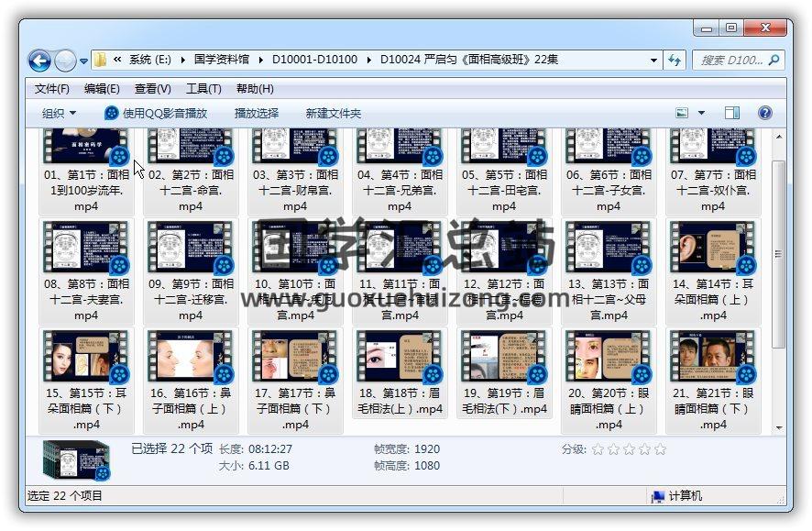Open the 工具(T) menu
812x531 pixels.
point(203,89)
